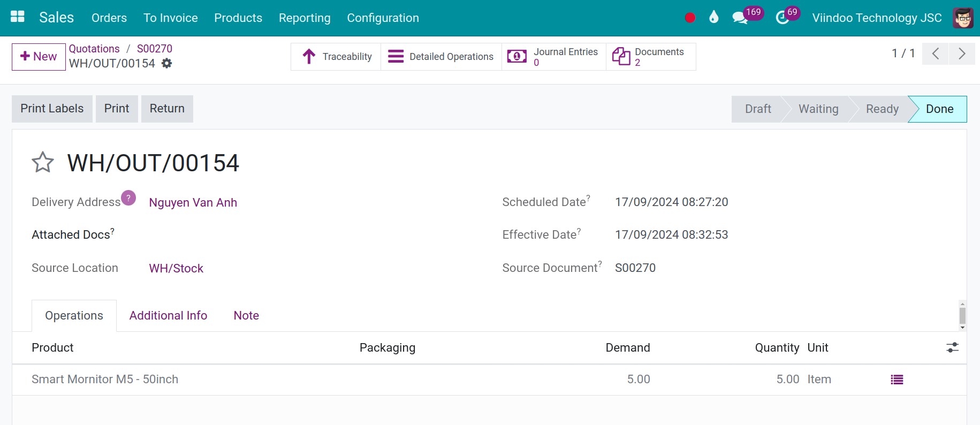Click Source Document value S00270
Viewport: 980px width, 425px height.
(635, 268)
